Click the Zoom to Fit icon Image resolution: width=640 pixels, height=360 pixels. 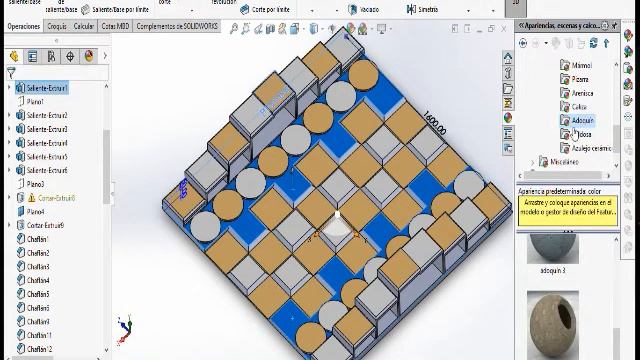coord(233,29)
